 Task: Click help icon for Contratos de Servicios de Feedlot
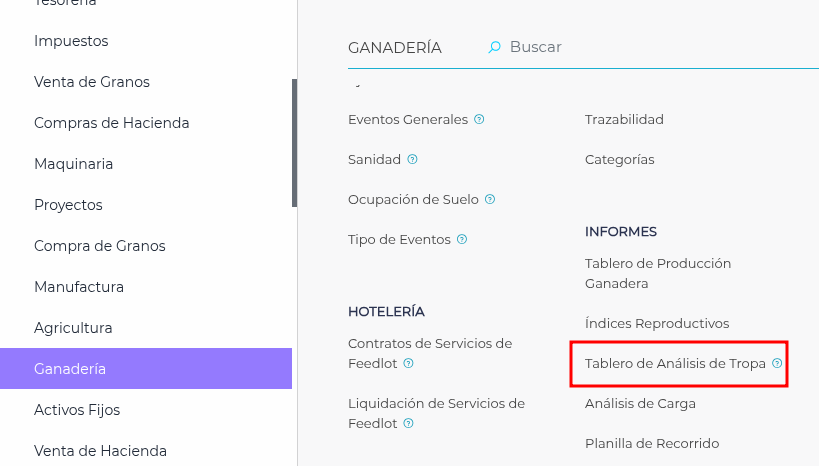pyautogui.click(x=409, y=364)
